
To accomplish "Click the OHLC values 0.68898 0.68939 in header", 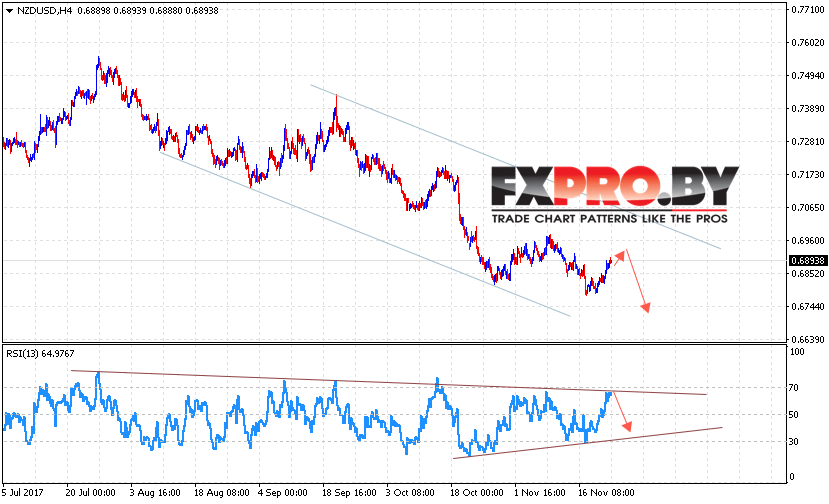I will (112, 11).
